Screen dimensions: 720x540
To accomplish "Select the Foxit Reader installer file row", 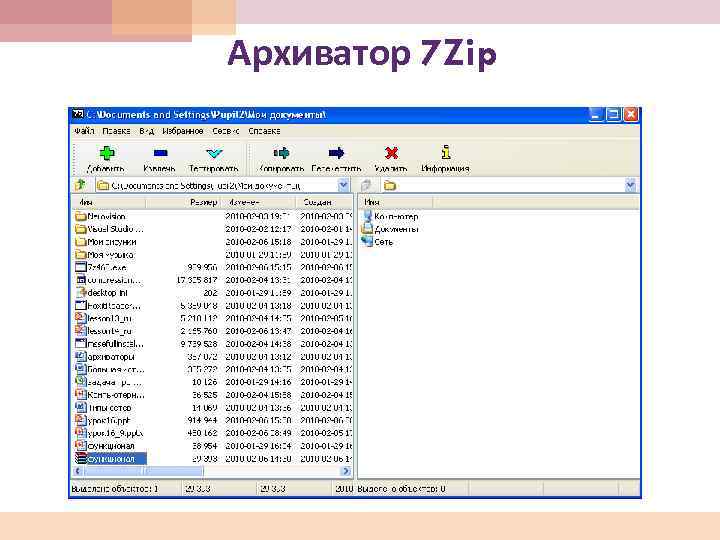I will [x=213, y=305].
